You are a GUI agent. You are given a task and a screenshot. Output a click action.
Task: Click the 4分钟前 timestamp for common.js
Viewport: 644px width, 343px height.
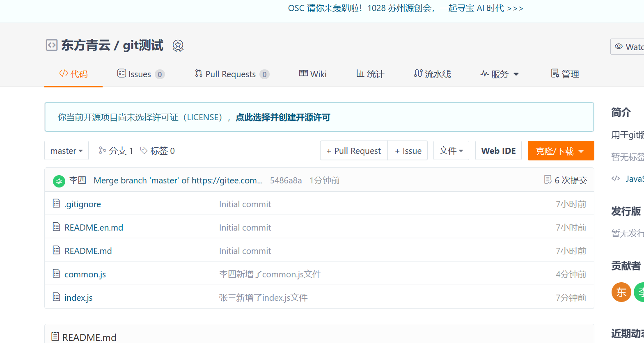(571, 274)
